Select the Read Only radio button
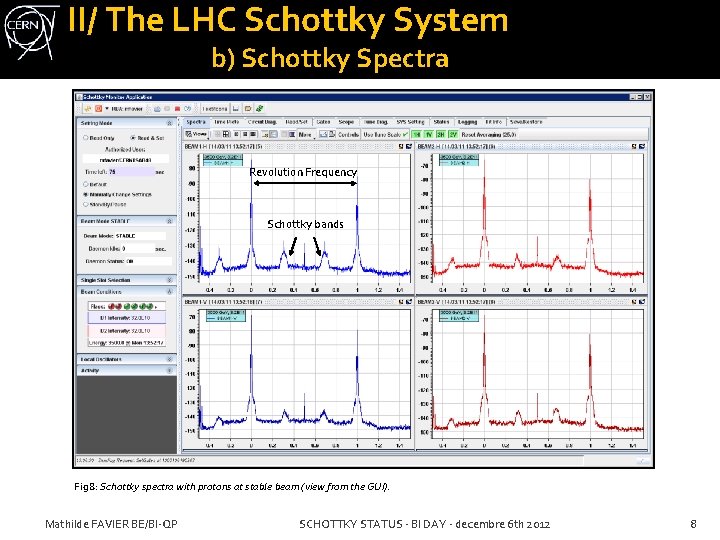 pyautogui.click(x=85, y=138)
